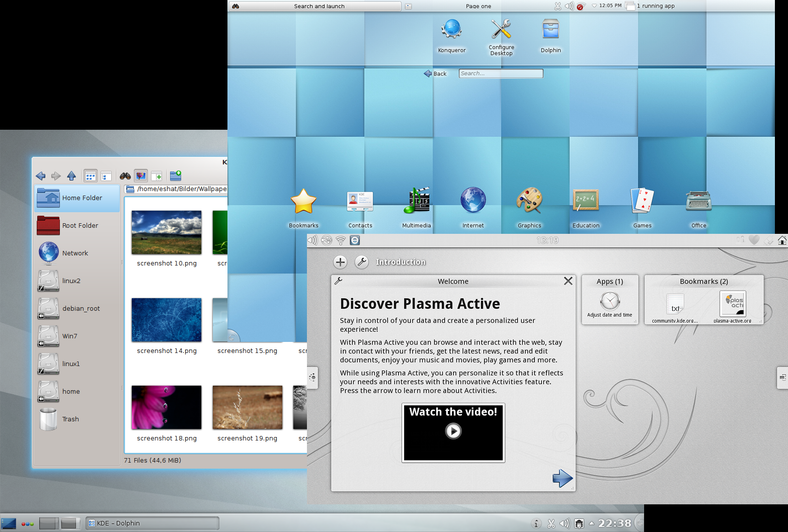Screen dimensions: 788x532
Task: Open the binoculars Find tool in Dolphin
Action: point(125,176)
